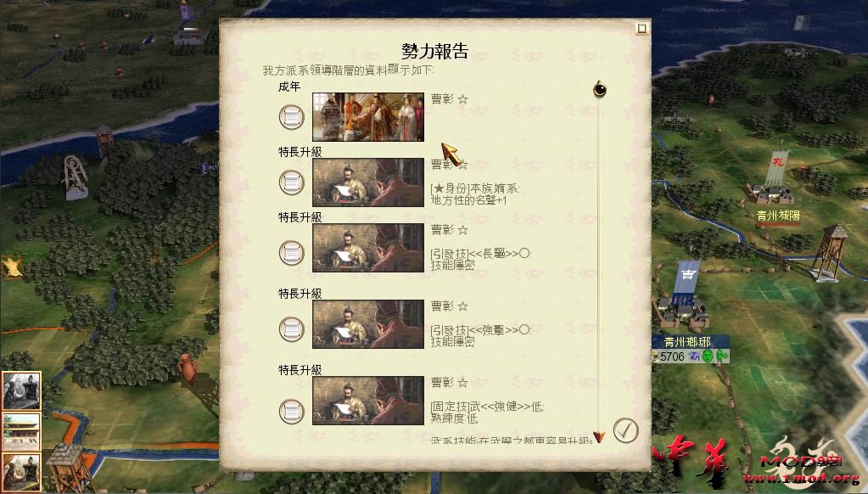Click scroll icon next to 長驅 skill entry

(x=291, y=253)
